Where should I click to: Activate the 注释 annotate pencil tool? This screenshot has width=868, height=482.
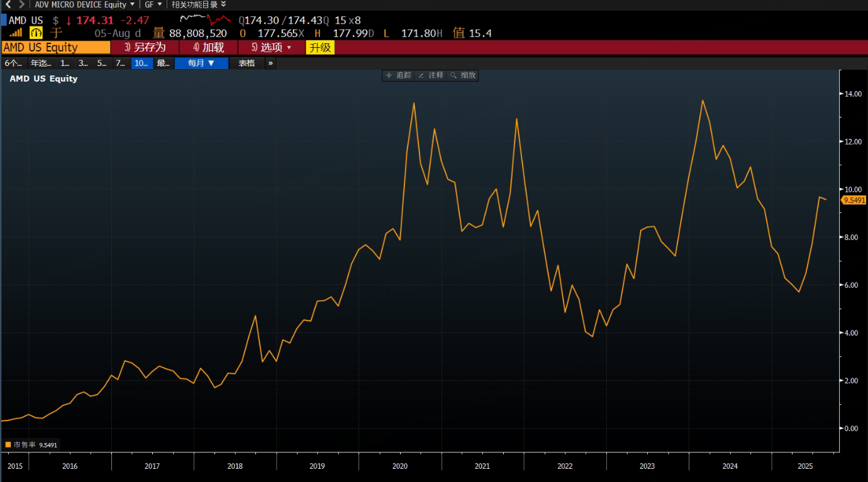(430, 75)
